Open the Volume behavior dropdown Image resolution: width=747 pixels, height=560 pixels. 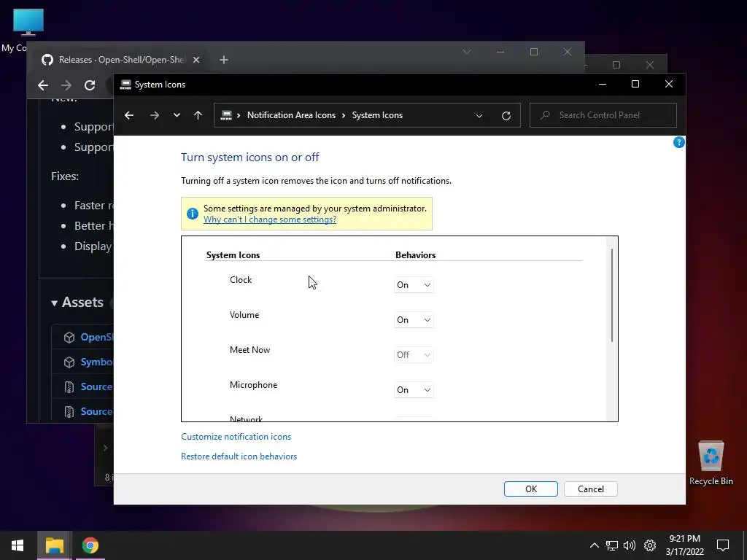click(414, 320)
